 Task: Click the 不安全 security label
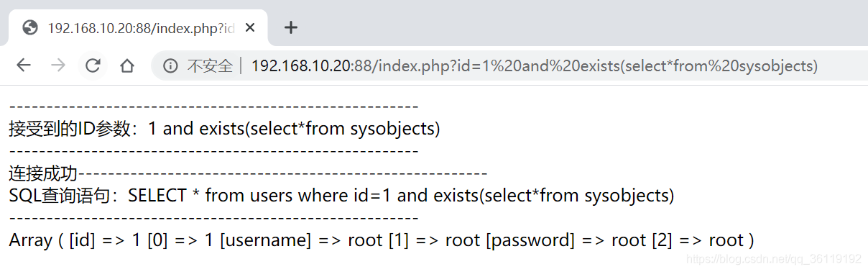pyautogui.click(x=210, y=66)
